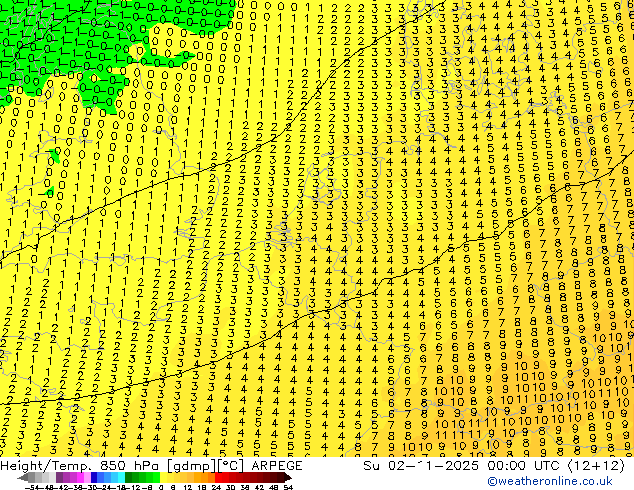Screen dimensions: 634x490
Task: Click the '[gdmp][°C]' units label
Action: click(x=205, y=466)
